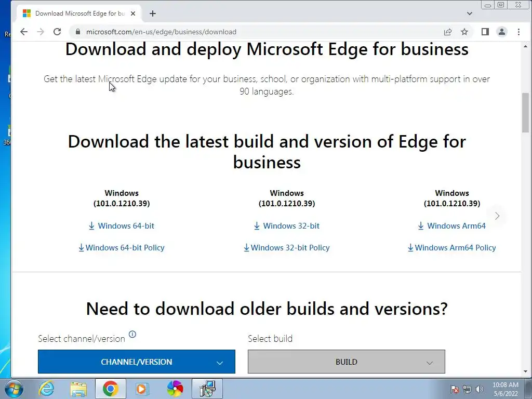Share this page via share icon

pyautogui.click(x=447, y=32)
